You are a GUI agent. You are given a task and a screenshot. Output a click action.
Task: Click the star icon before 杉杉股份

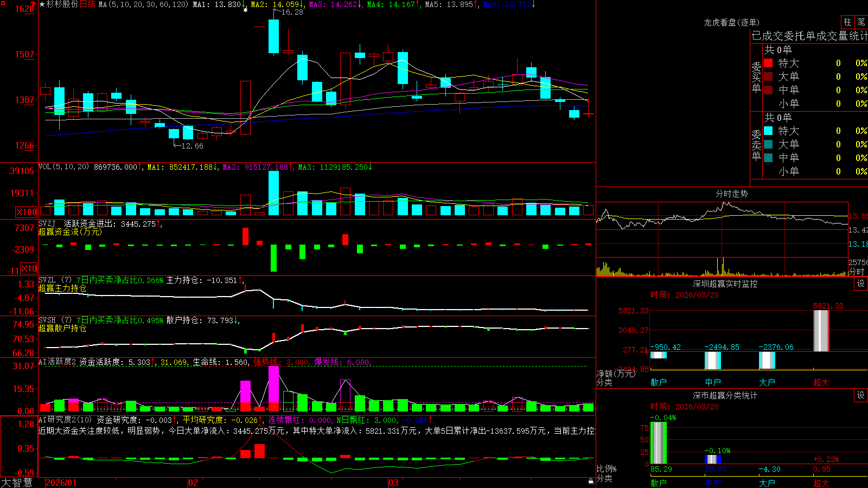tap(42, 4)
